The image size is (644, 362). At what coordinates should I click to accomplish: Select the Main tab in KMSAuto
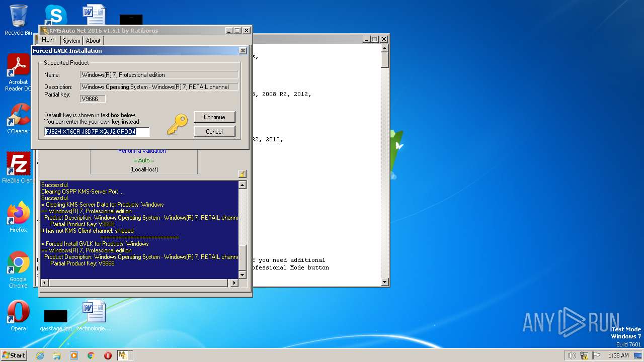click(48, 40)
